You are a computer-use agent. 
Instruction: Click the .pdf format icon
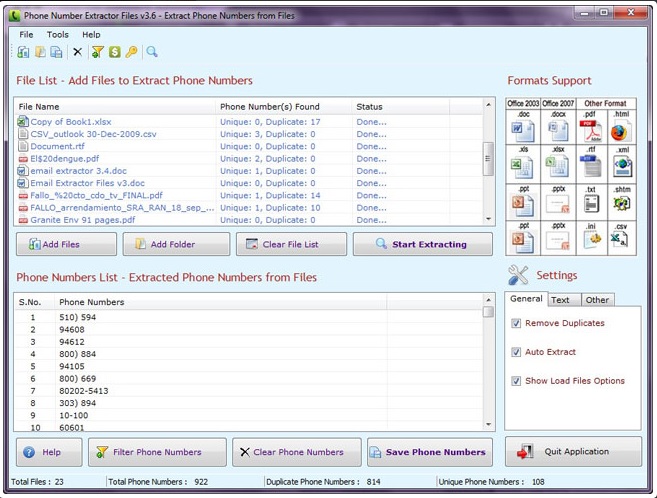point(589,129)
